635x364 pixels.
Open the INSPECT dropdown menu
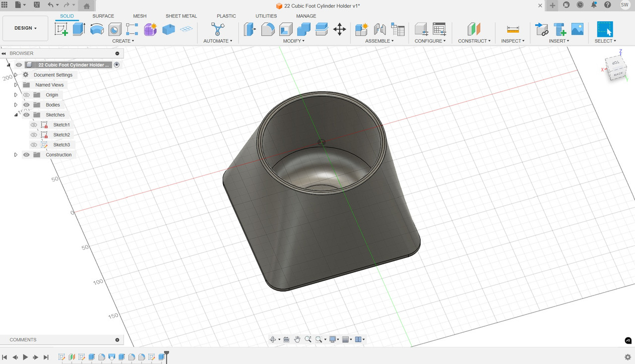click(x=513, y=41)
